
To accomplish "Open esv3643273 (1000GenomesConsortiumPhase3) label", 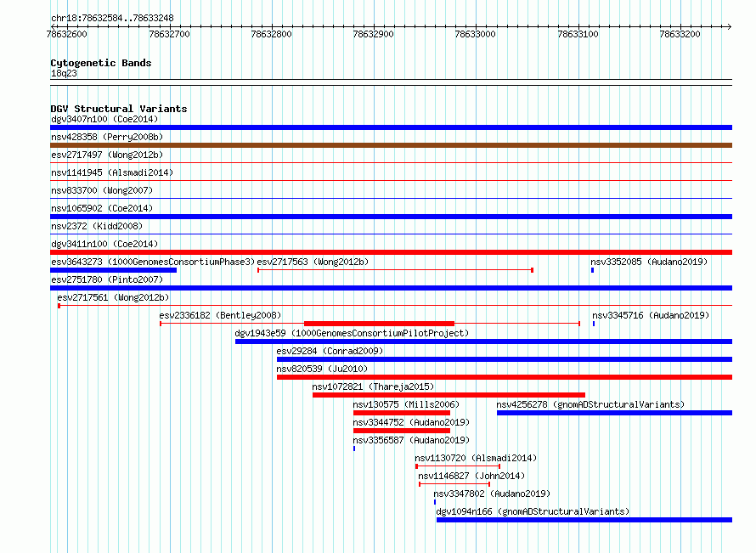I will (x=153, y=262).
